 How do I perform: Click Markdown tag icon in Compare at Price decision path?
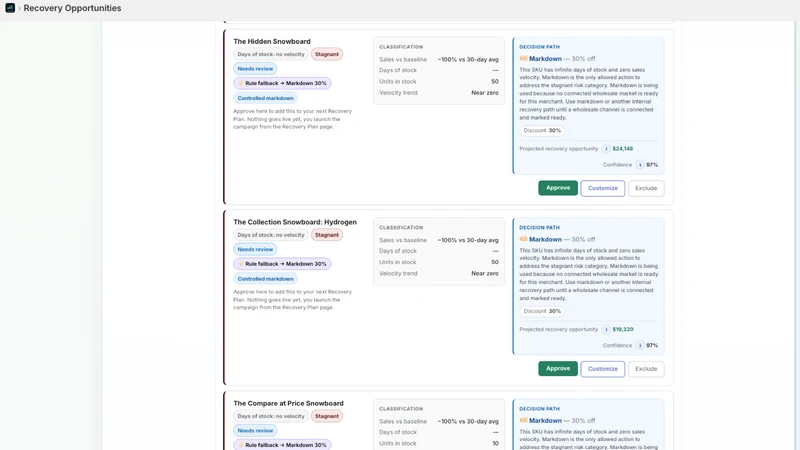pos(523,420)
